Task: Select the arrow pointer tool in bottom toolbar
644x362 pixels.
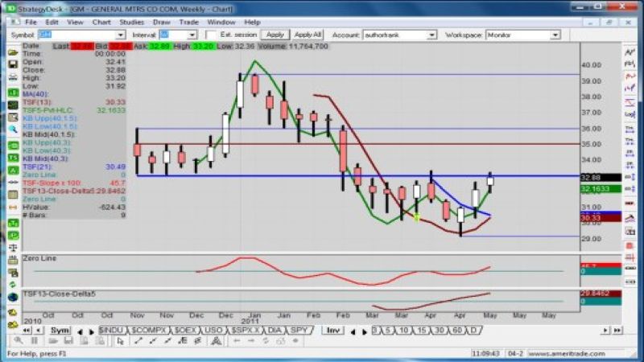Action: click(x=120, y=341)
